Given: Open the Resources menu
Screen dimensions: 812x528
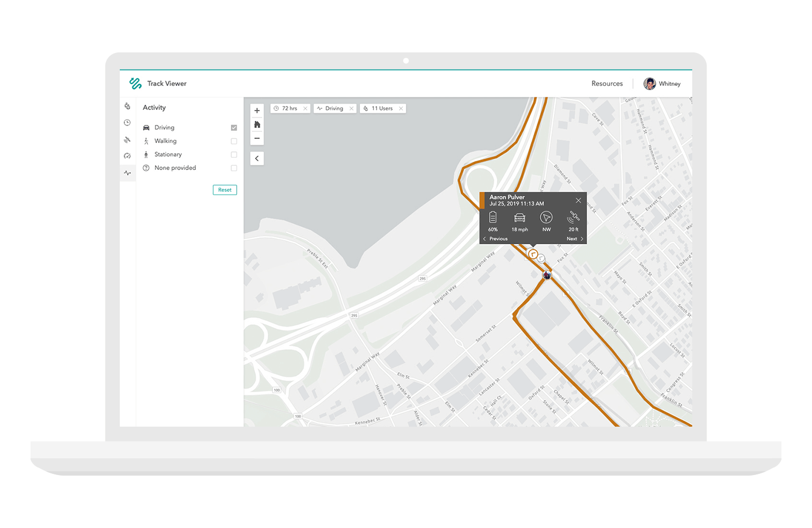Looking at the screenshot, I should pyautogui.click(x=607, y=83).
